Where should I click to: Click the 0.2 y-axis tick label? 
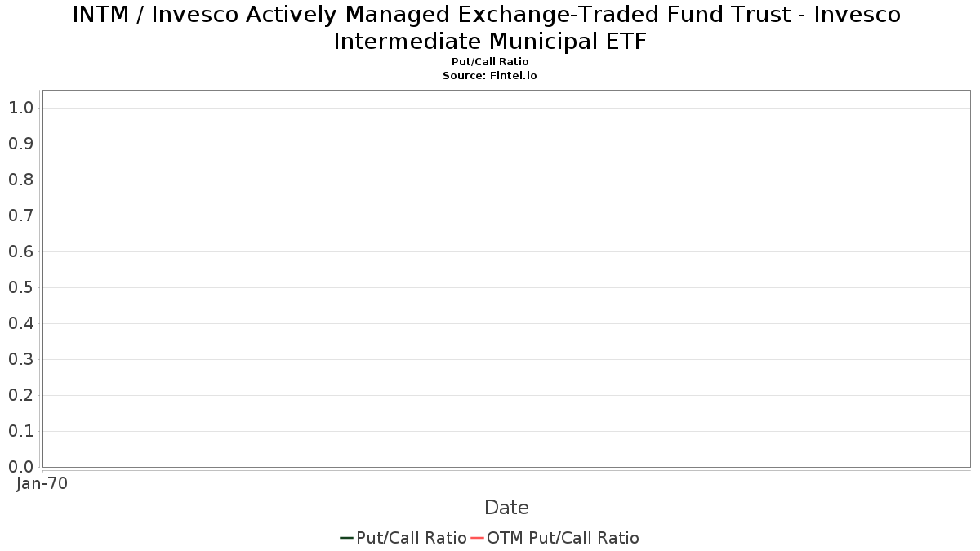point(20,395)
